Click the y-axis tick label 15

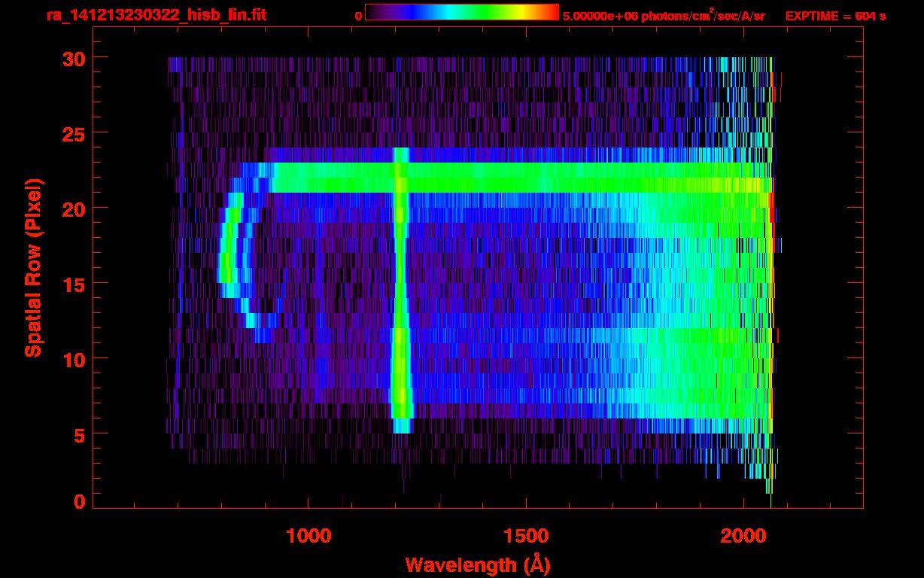(x=72, y=284)
